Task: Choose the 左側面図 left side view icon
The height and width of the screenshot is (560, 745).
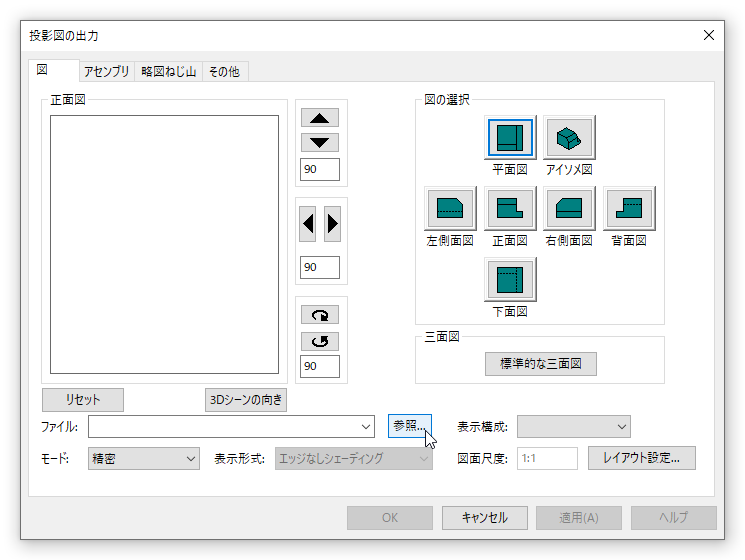Action: 450,209
